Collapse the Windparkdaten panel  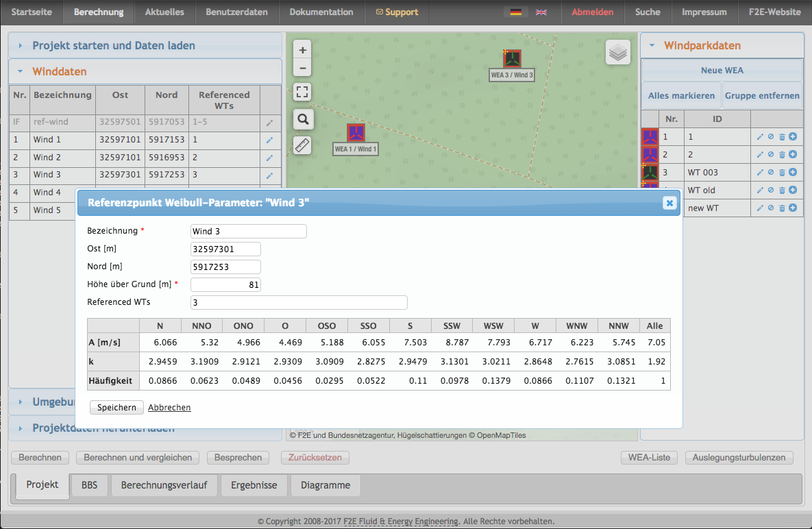[702, 46]
